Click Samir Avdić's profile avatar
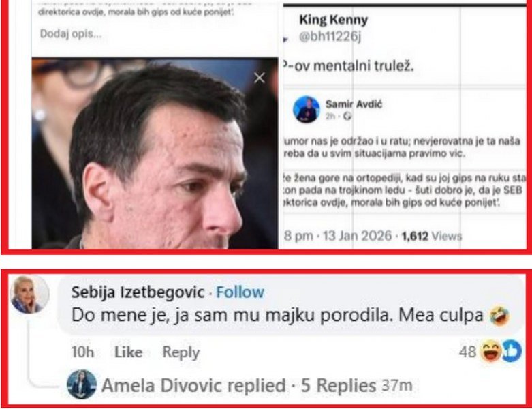 [x=307, y=109]
